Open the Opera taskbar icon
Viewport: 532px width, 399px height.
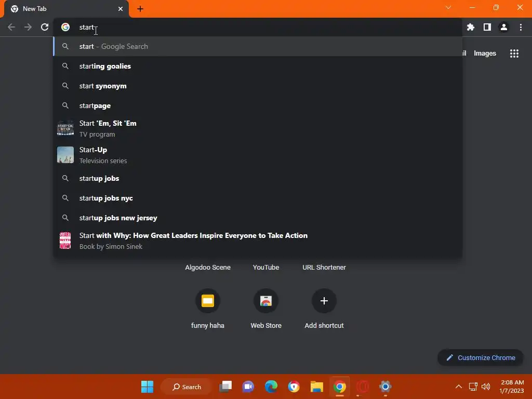pos(362,387)
